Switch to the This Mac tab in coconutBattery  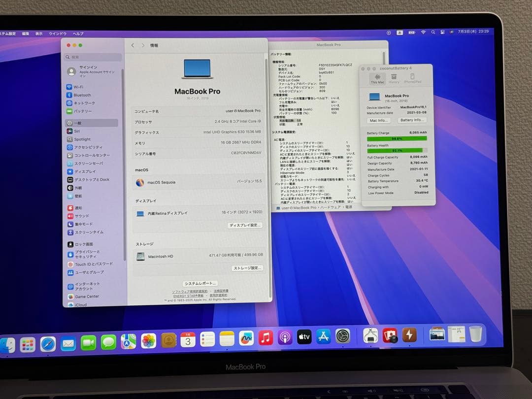pyautogui.click(x=377, y=77)
